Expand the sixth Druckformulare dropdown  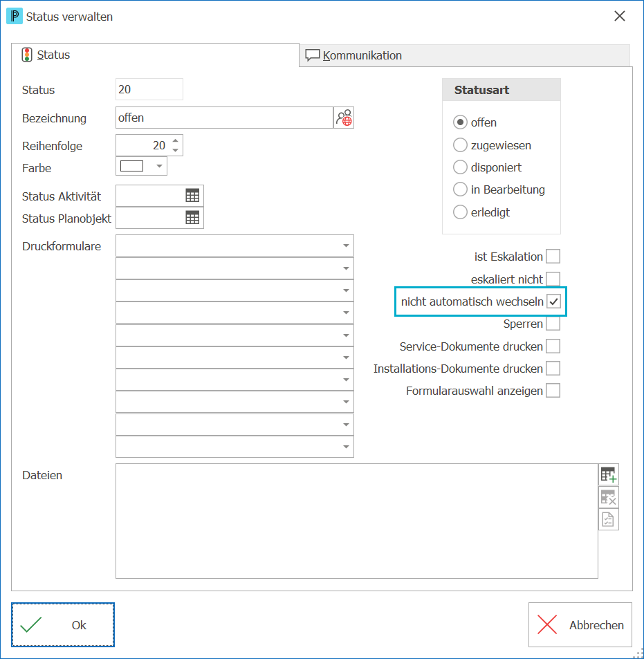(346, 358)
